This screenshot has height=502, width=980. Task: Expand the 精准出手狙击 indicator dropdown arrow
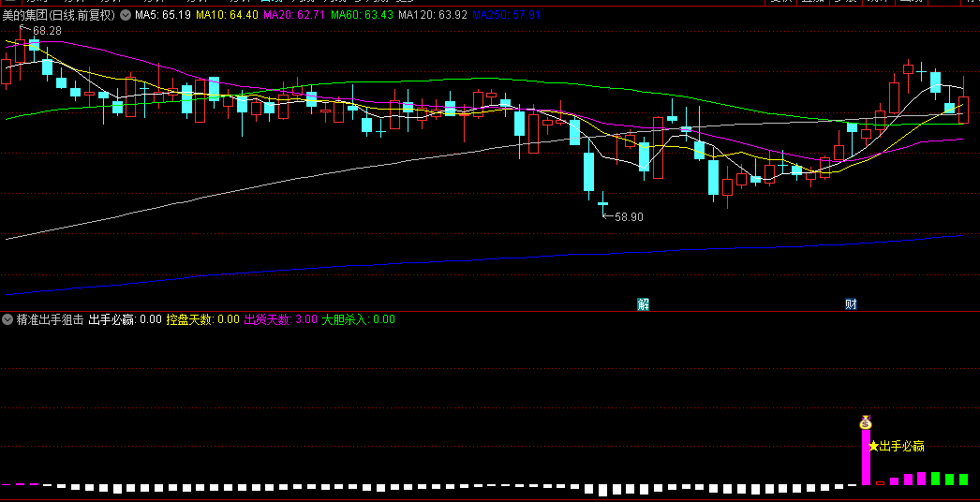point(7,319)
